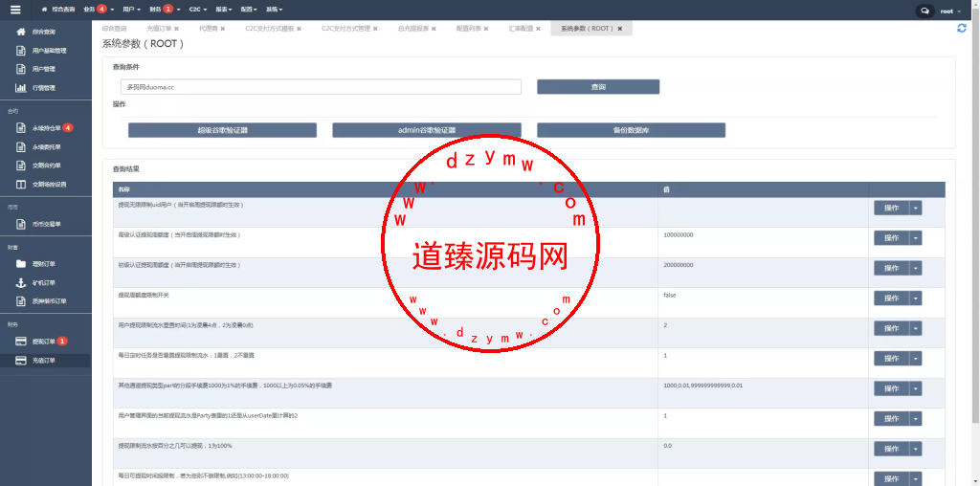Switch to the 汇率配置 tab
980x486 pixels.
pyautogui.click(x=521, y=29)
